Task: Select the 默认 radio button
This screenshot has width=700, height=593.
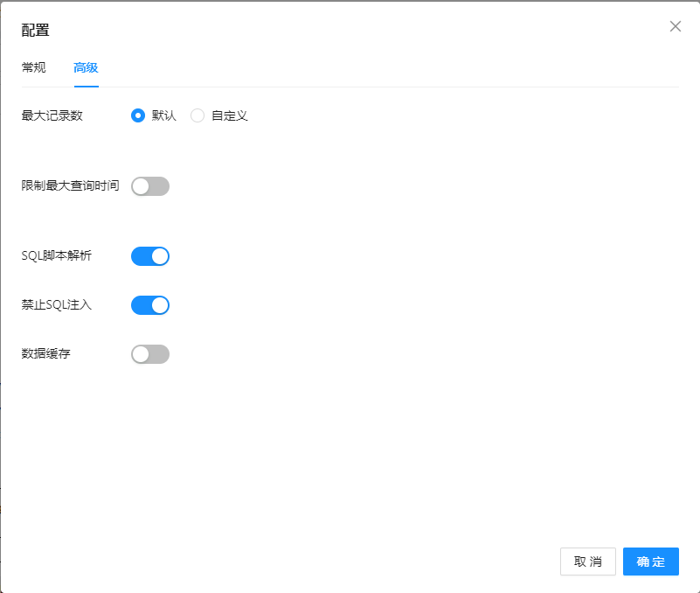Action: (138, 115)
